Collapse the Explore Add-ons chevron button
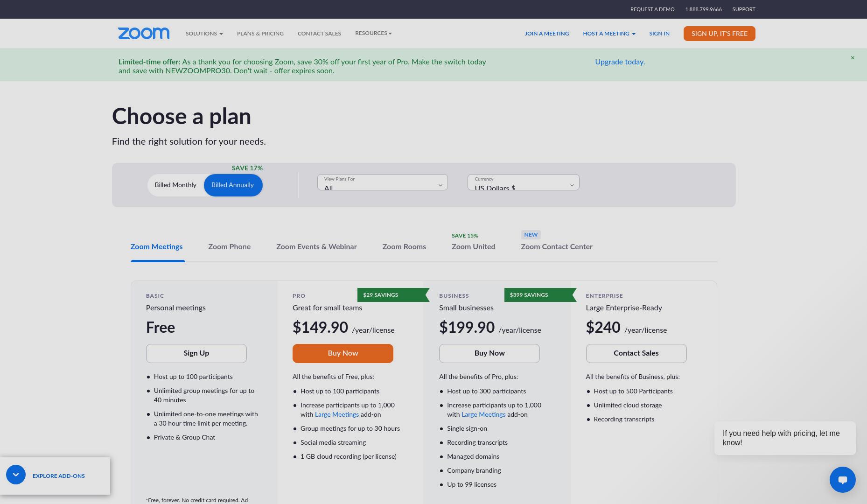 coord(16,475)
